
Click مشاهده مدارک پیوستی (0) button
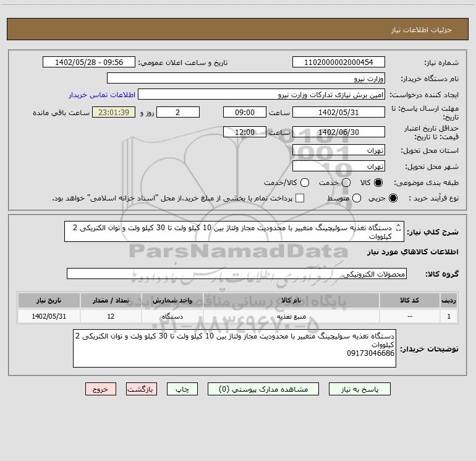[x=263, y=389]
